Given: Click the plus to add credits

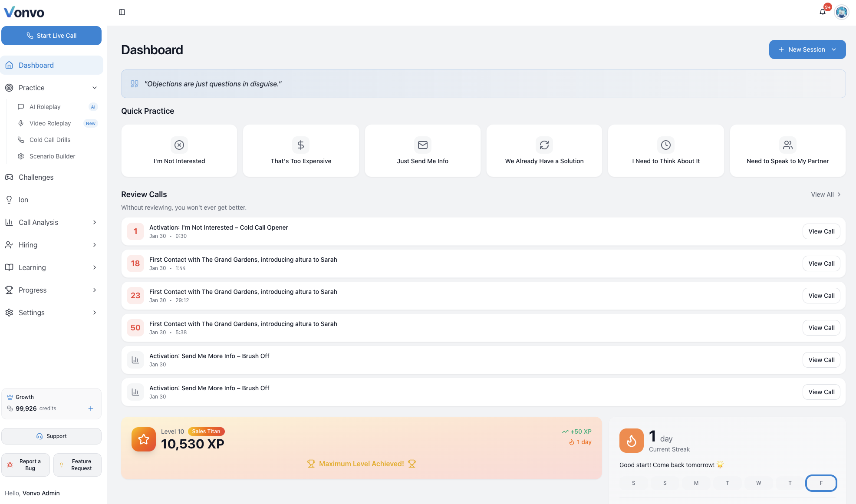Looking at the screenshot, I should click(91, 408).
